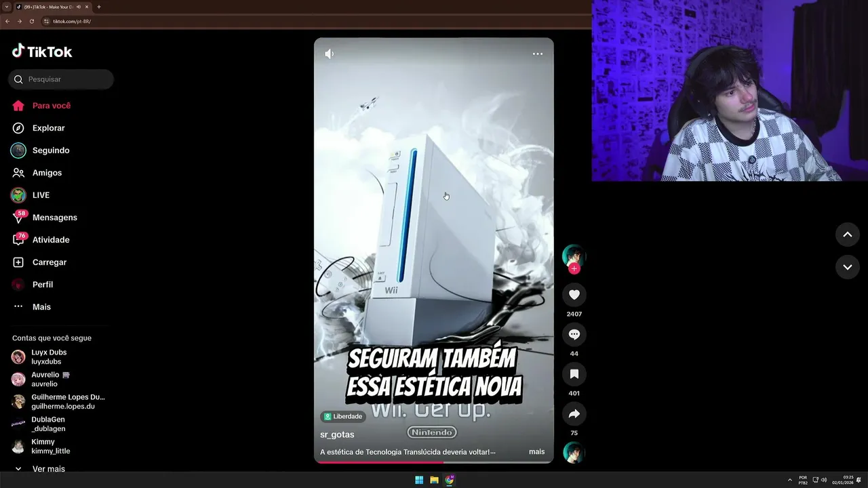Open the sound disc avatar below share
The width and height of the screenshot is (868, 488).
[x=574, y=453]
